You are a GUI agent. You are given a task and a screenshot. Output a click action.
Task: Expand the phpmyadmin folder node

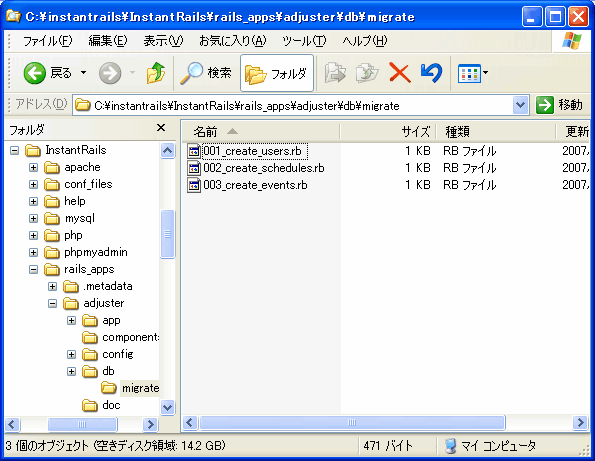(x=33, y=252)
